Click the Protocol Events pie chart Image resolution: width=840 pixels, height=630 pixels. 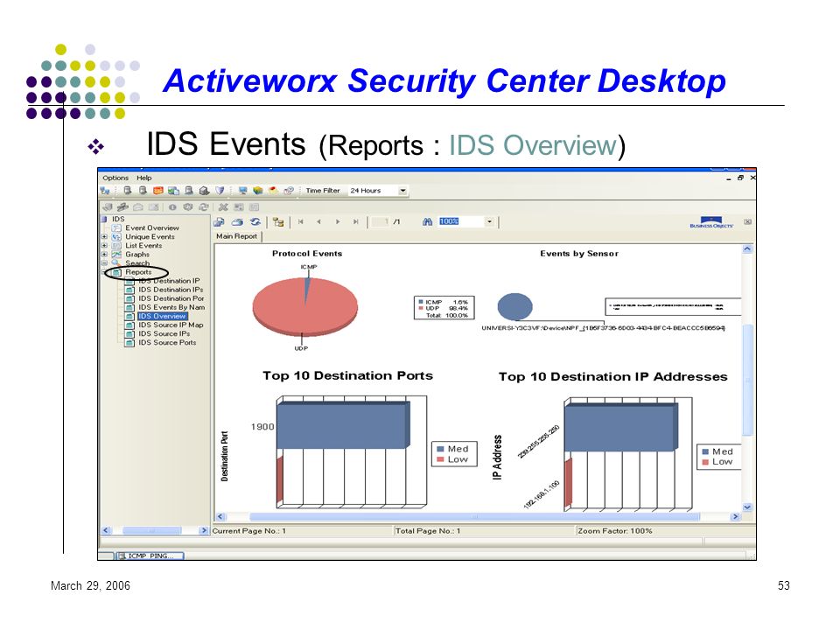point(304,307)
